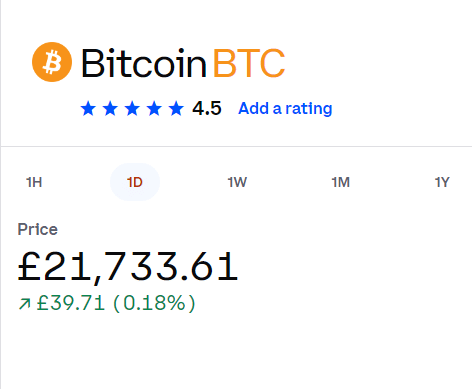Click the £21,733.61 price value
This screenshot has width=472, height=389.
[128, 267]
